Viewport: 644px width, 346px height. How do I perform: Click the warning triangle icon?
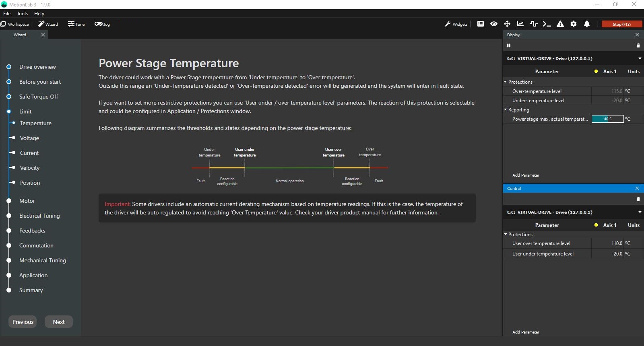(x=560, y=24)
